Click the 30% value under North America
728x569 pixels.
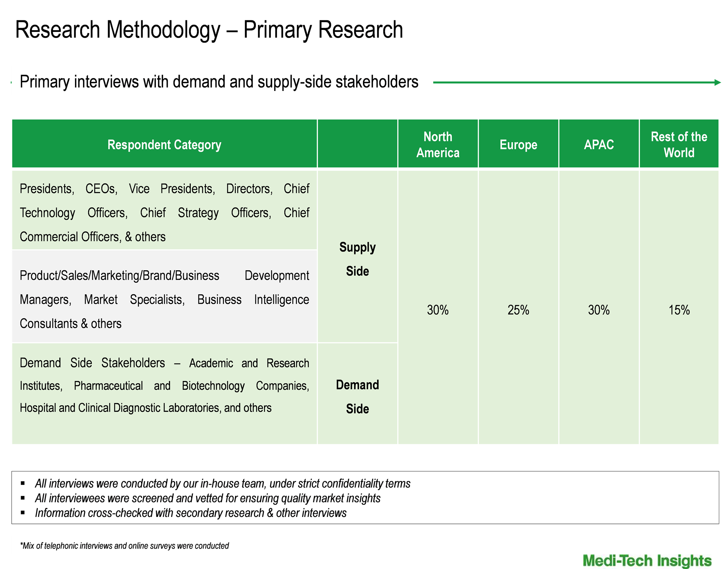point(438,310)
